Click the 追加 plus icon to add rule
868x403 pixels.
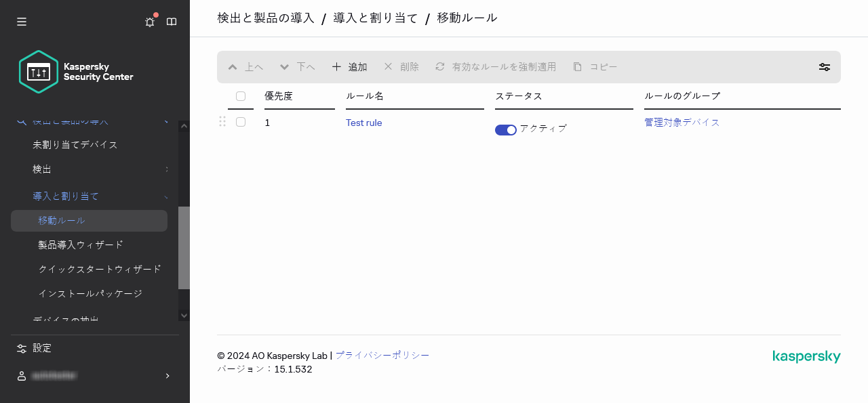coord(336,67)
